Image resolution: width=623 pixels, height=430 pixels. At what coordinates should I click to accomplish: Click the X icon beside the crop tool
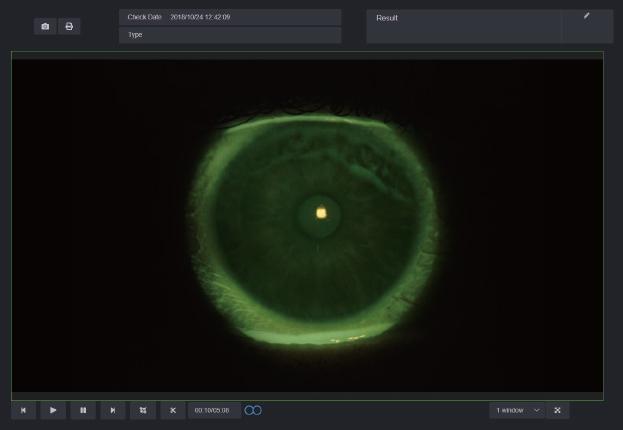click(x=173, y=410)
